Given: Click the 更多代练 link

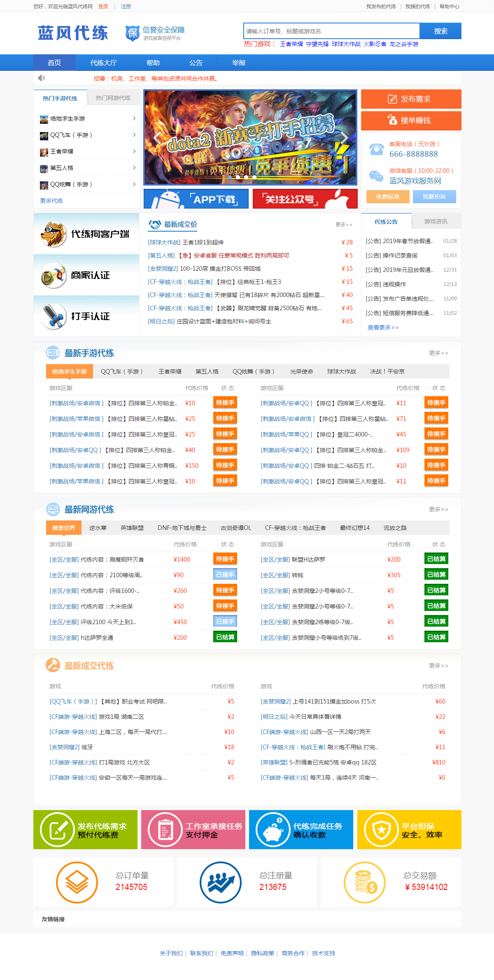Looking at the screenshot, I should point(51,201).
